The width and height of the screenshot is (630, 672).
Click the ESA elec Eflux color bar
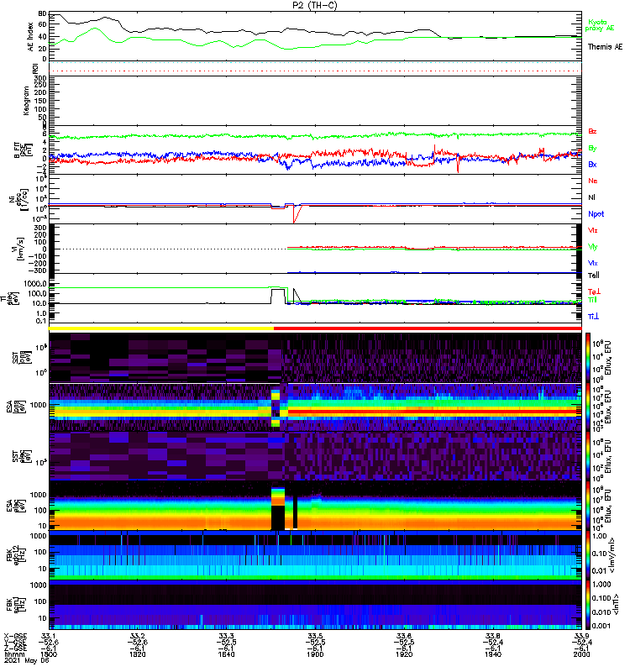coord(588,506)
